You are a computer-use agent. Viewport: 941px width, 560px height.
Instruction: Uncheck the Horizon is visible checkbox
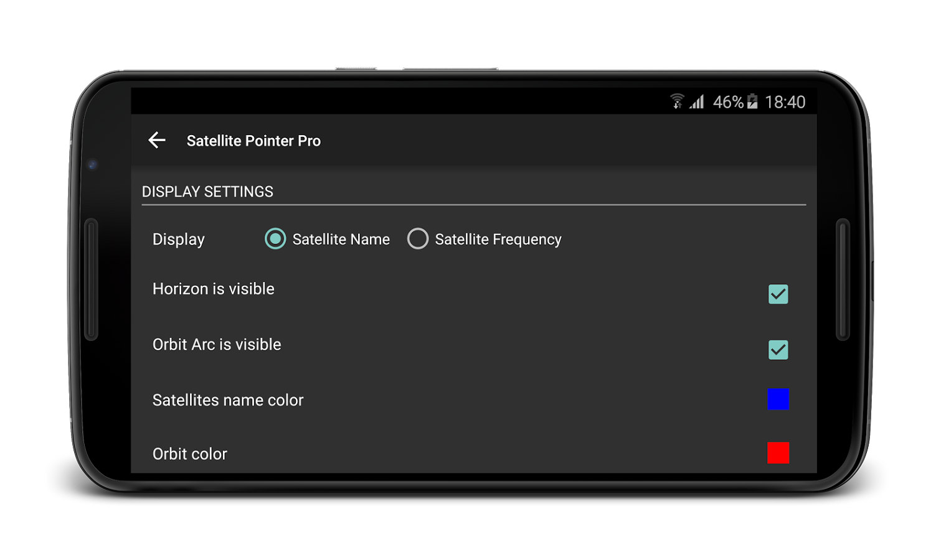click(x=778, y=294)
